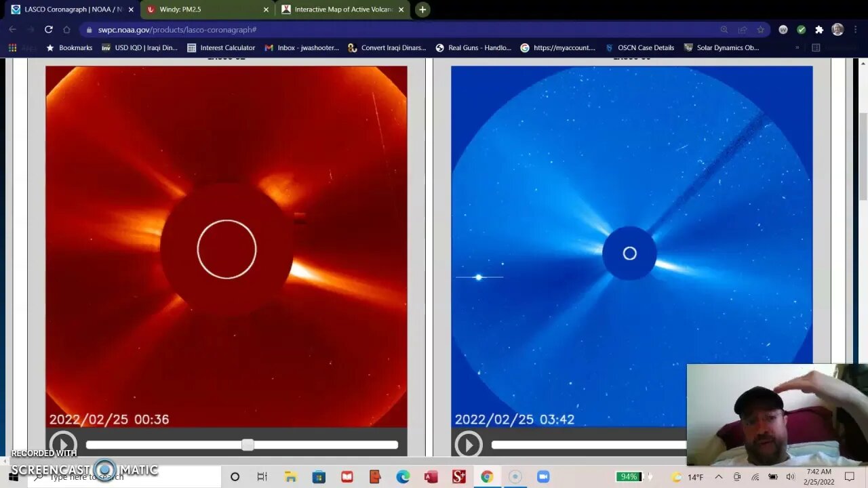Open File Explorer from the taskbar

coord(290,477)
